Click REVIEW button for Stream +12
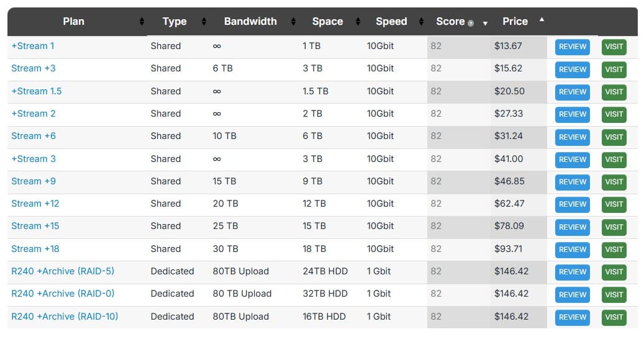 (x=572, y=204)
